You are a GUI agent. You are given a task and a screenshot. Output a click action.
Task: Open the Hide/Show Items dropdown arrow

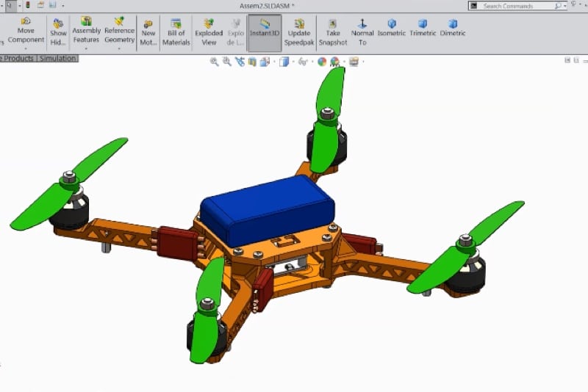click(x=312, y=62)
